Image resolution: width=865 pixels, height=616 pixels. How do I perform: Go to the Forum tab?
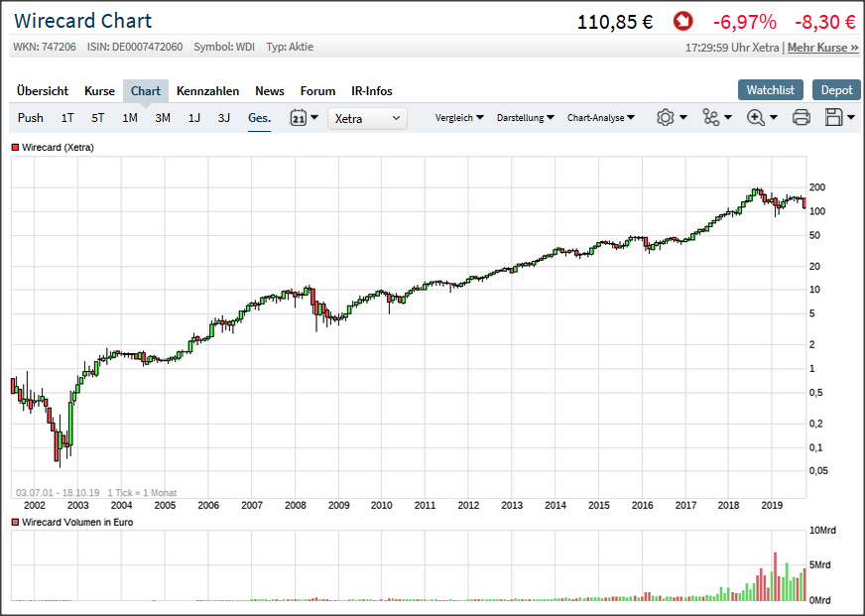317,91
